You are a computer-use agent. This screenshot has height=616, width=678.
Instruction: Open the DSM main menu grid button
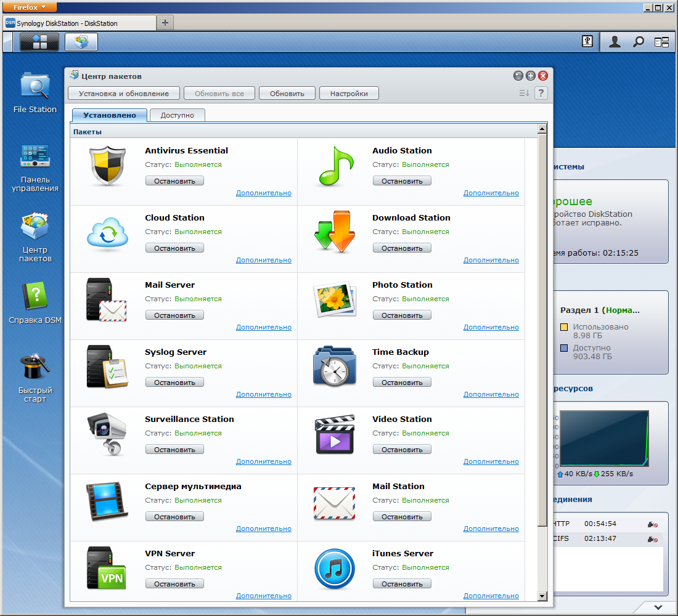[x=39, y=42]
